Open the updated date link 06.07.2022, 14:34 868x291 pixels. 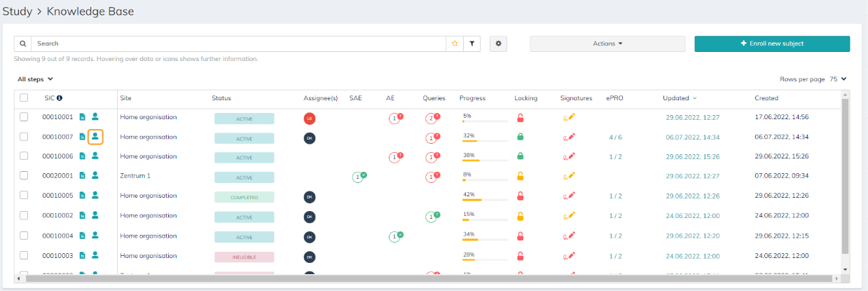point(693,137)
